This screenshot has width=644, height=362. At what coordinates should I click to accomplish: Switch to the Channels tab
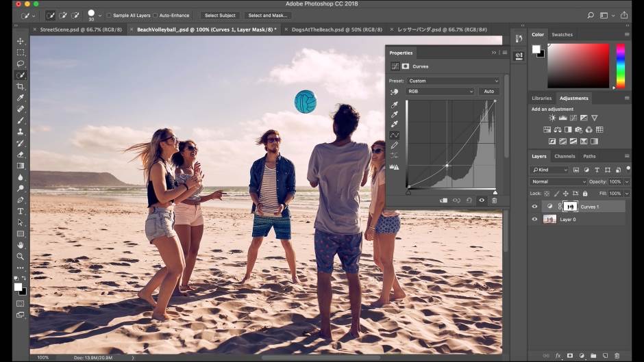(565, 156)
